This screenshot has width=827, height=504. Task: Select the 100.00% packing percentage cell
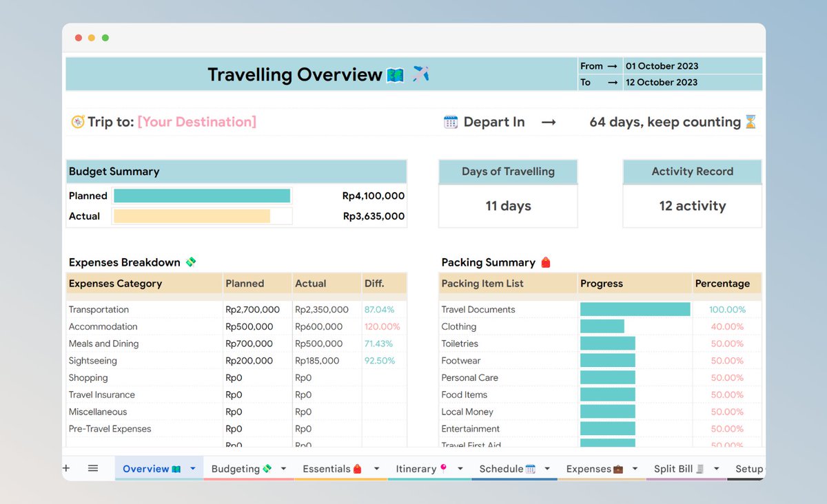(x=727, y=309)
